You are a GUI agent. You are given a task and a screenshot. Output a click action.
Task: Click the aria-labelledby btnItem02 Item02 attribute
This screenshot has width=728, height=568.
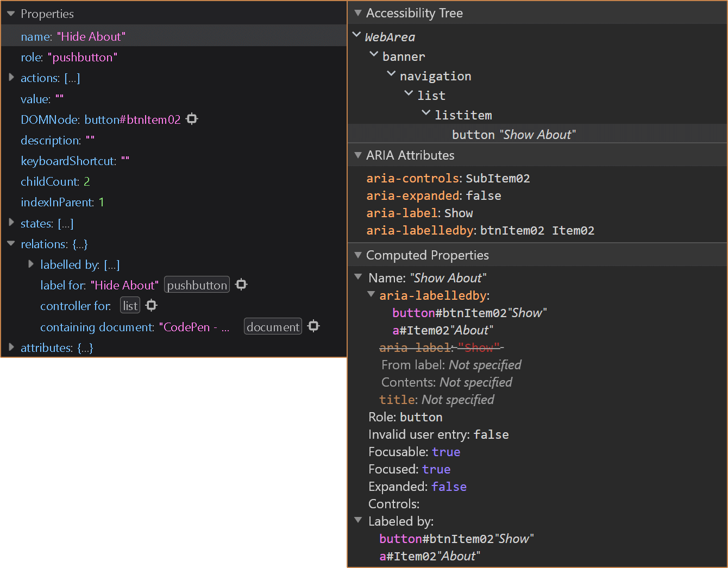(480, 230)
